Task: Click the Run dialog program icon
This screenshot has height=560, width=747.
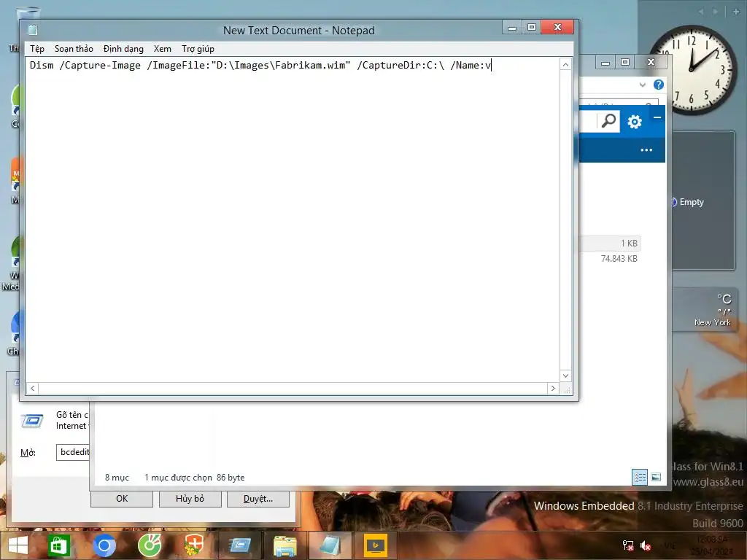Action: point(32,421)
